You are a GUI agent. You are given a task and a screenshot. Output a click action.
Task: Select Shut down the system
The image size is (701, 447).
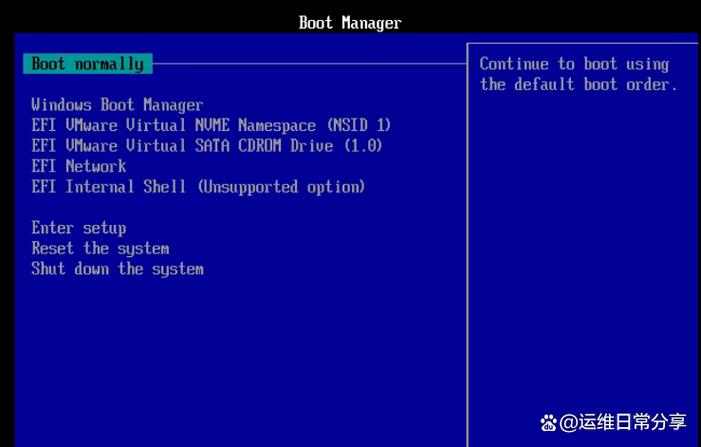point(118,269)
